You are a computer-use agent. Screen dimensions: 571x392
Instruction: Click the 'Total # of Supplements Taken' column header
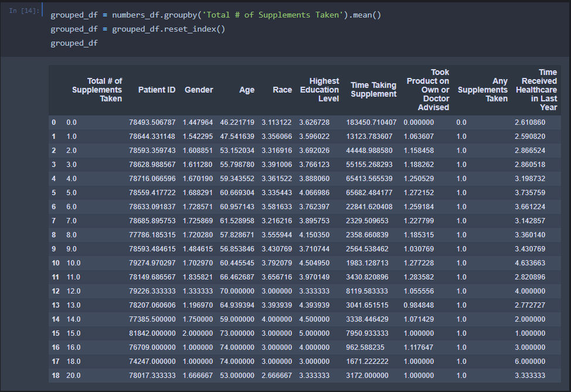coord(97,90)
